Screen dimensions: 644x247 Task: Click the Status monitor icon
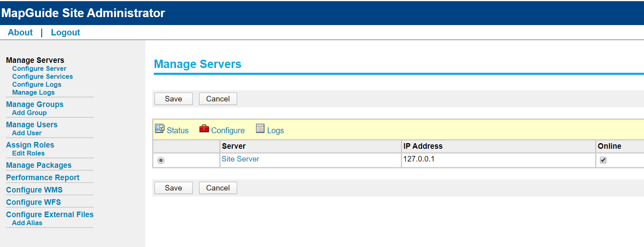(x=160, y=128)
